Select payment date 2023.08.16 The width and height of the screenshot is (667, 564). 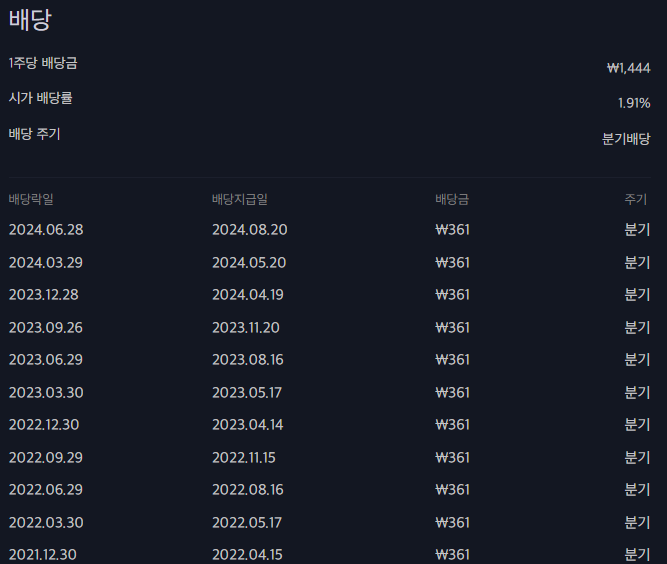click(x=248, y=360)
